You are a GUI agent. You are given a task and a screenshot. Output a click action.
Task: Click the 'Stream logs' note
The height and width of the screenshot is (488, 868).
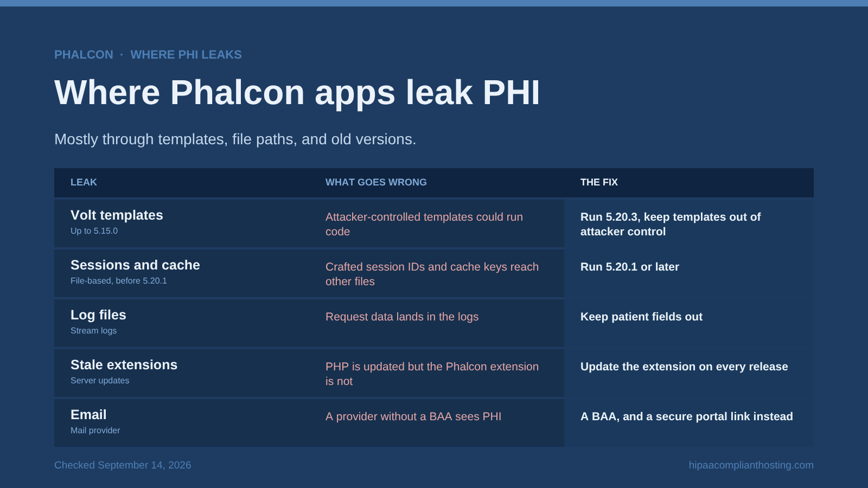(x=93, y=331)
